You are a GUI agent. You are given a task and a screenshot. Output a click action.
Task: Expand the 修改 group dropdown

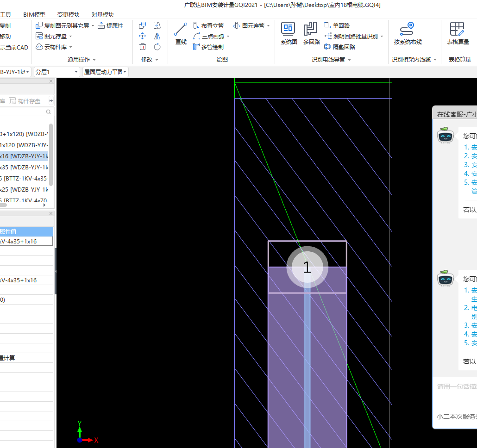pos(157,60)
